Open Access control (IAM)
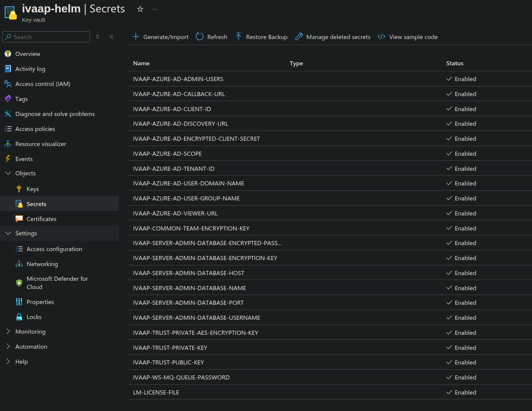532x411 pixels. (42, 84)
